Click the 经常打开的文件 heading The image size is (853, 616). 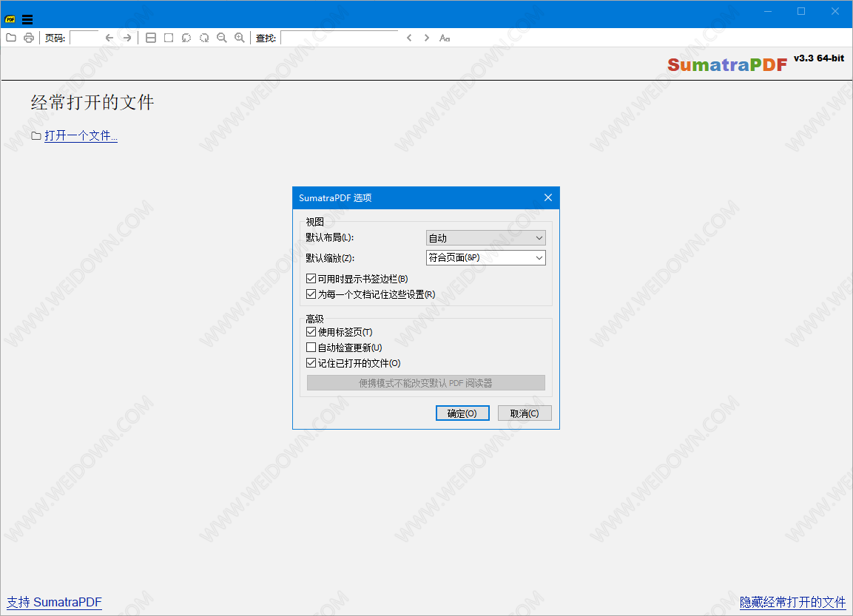point(92,102)
